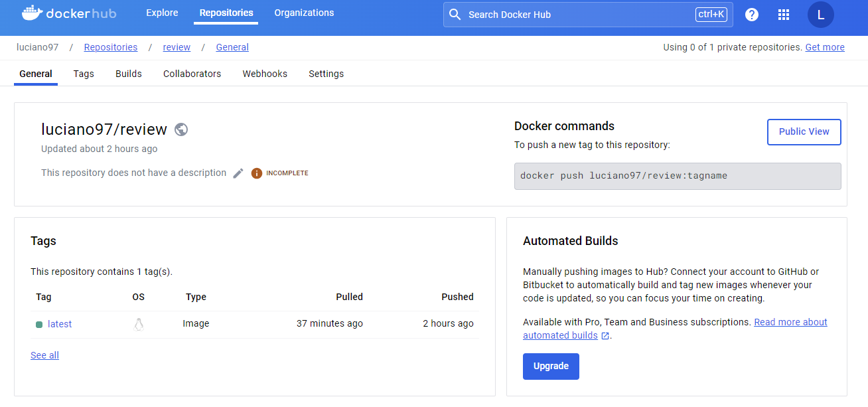Screen dimensions: 868x407
Task: Click the Tag column header
Action: point(44,297)
